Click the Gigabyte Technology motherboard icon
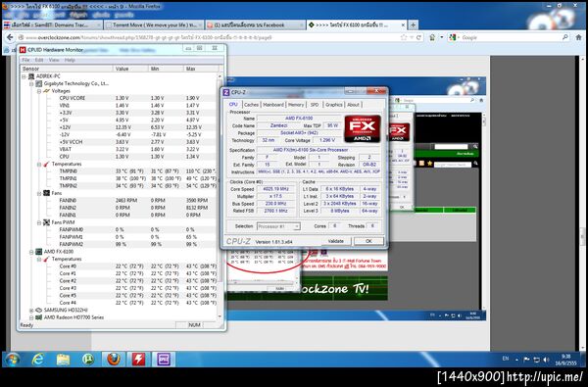 38,83
